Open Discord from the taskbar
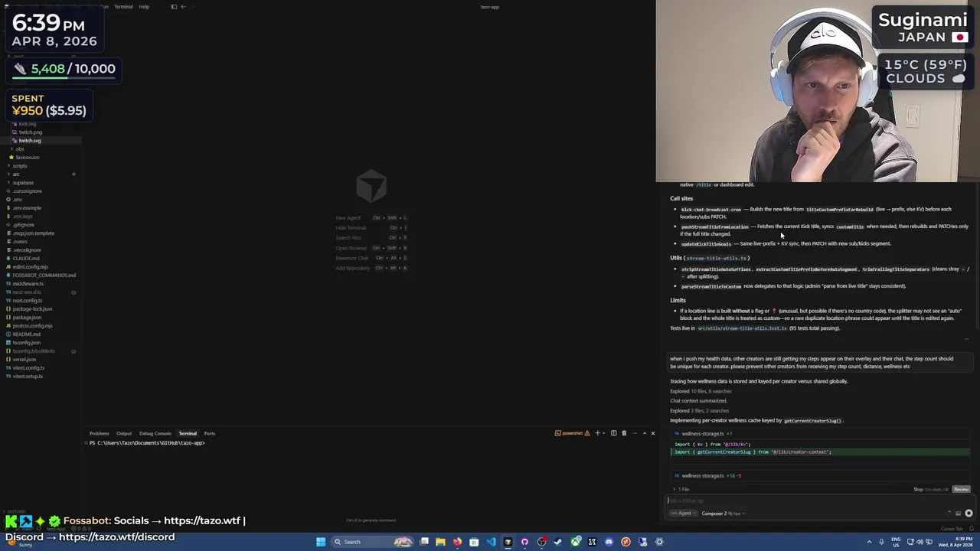This screenshot has height=551, width=980. pyautogui.click(x=609, y=542)
